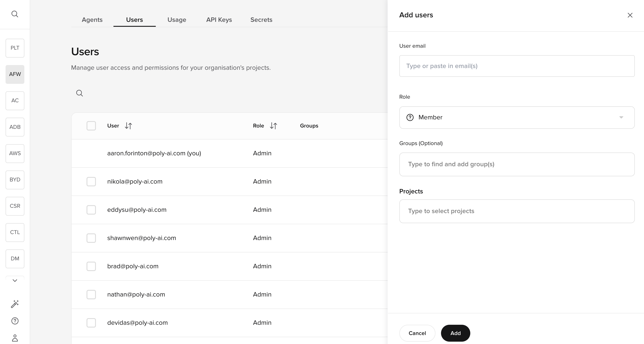Viewport: 644px width, 344px height.
Task: Toggle the select-all users checkbox
Action: tap(91, 126)
